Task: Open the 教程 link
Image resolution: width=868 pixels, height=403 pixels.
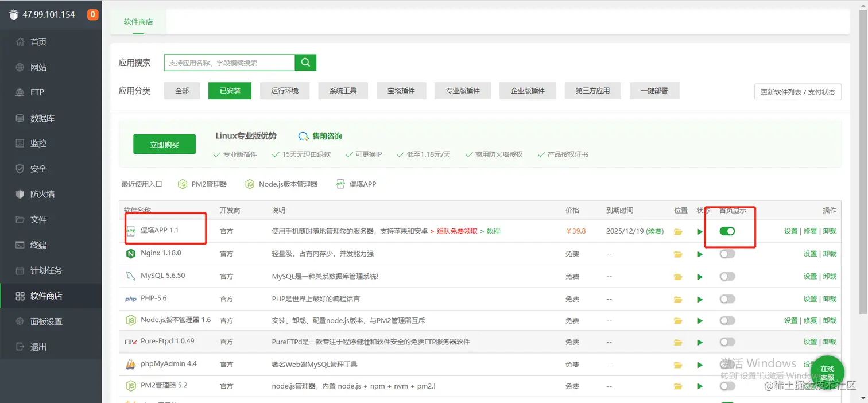Action: pos(493,231)
